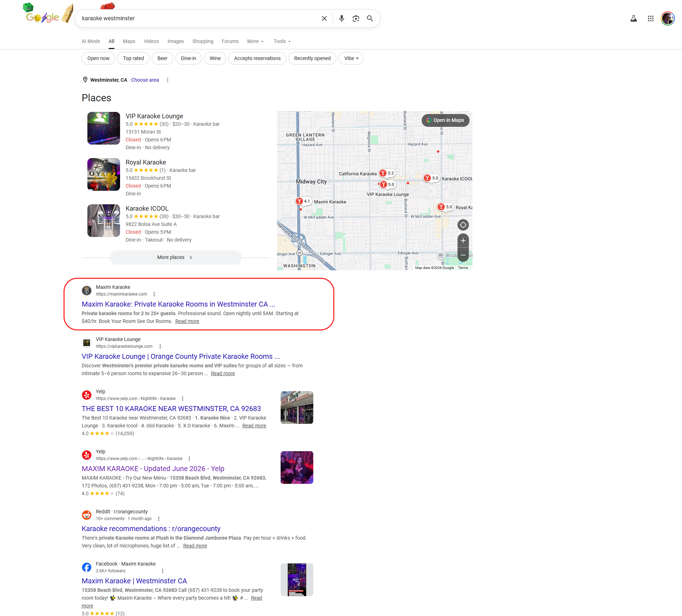
Task: Open more options for Reddit orangecounty result
Action: (x=159, y=519)
